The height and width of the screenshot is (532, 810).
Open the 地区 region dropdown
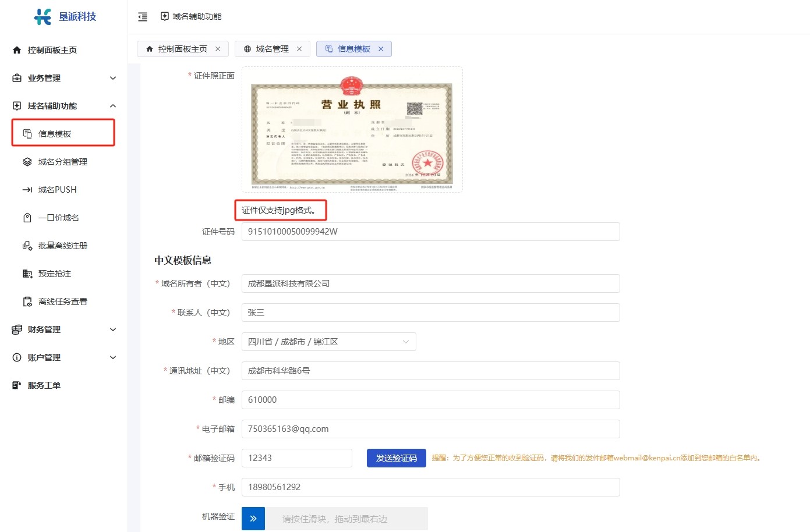tap(328, 342)
